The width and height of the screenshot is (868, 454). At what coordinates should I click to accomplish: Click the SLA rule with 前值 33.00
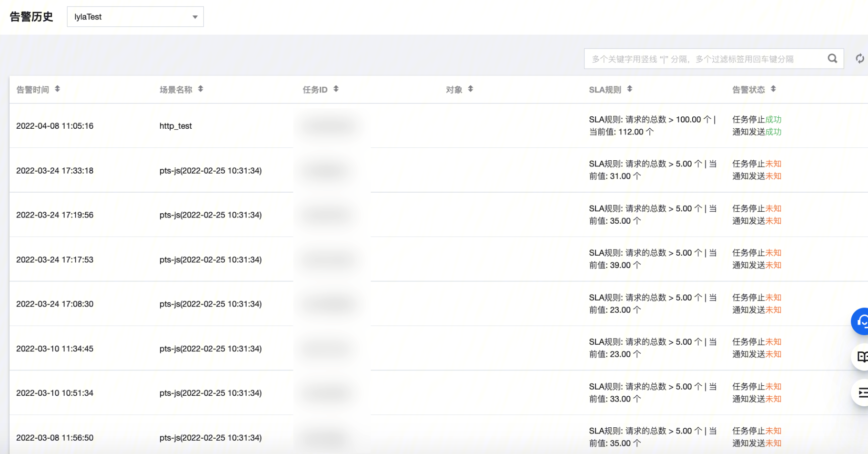pyautogui.click(x=653, y=393)
